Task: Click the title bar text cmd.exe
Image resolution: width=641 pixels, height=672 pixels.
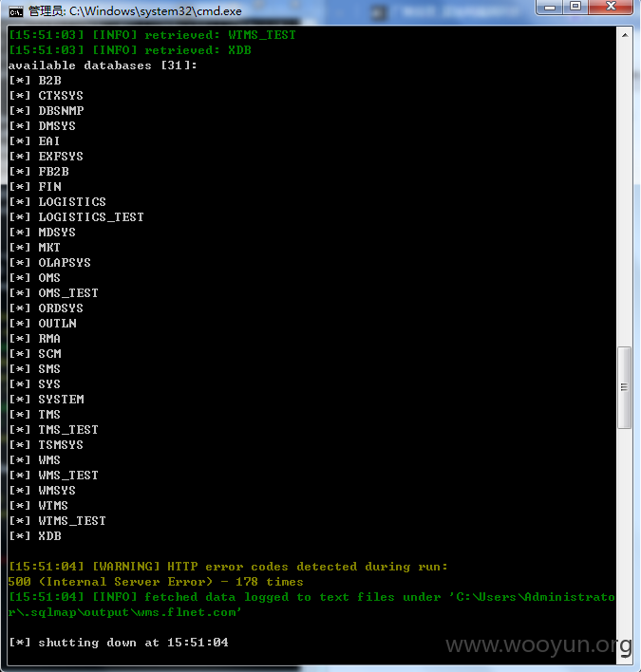Action: click(x=135, y=11)
